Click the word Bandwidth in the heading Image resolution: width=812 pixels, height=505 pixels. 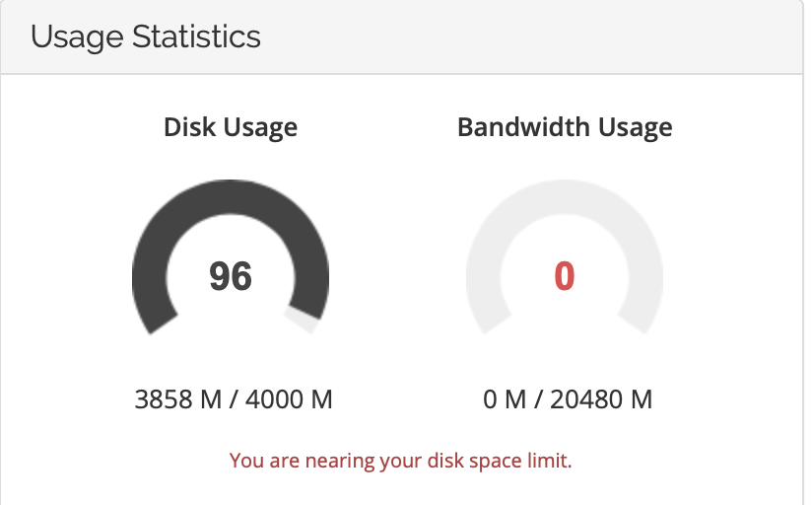tap(523, 127)
